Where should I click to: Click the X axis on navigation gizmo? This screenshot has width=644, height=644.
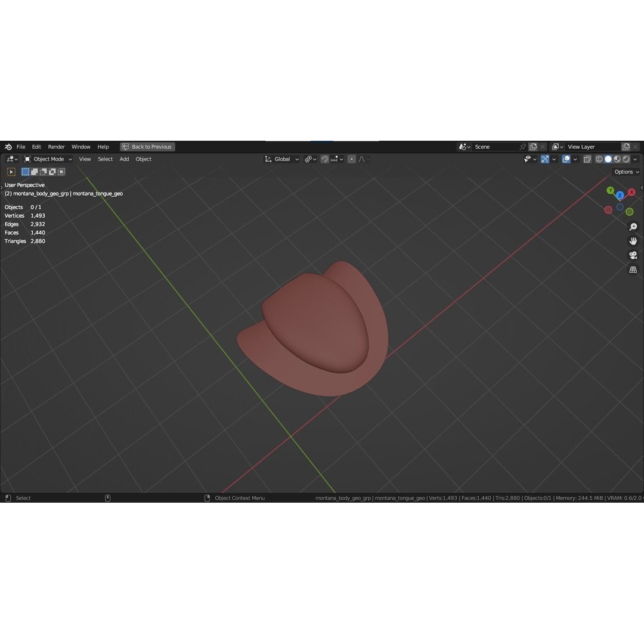(631, 192)
